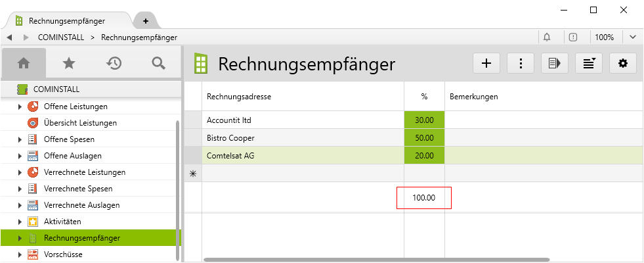Viewport: 644px width, 263px height.
Task: Open a new tab with plus
Action: click(146, 21)
